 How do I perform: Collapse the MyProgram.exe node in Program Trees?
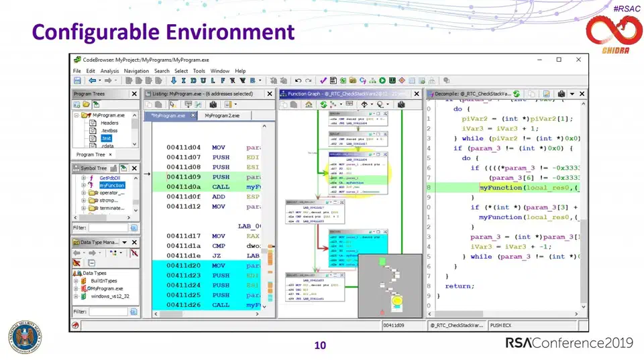click(x=76, y=115)
